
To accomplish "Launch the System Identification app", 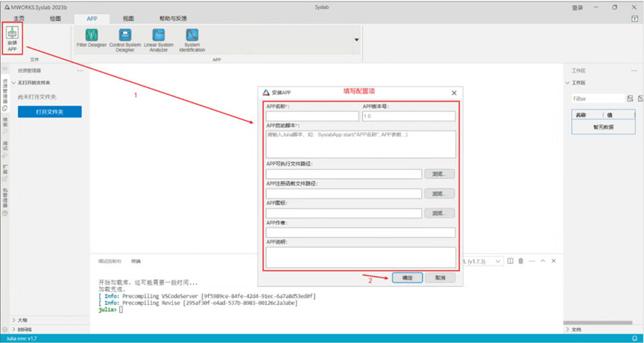I will (x=192, y=40).
